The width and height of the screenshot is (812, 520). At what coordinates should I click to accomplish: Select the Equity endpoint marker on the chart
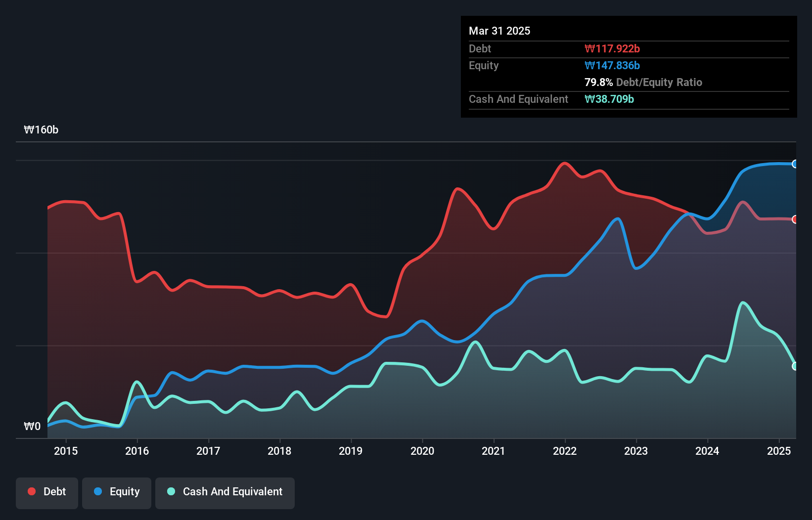794,164
